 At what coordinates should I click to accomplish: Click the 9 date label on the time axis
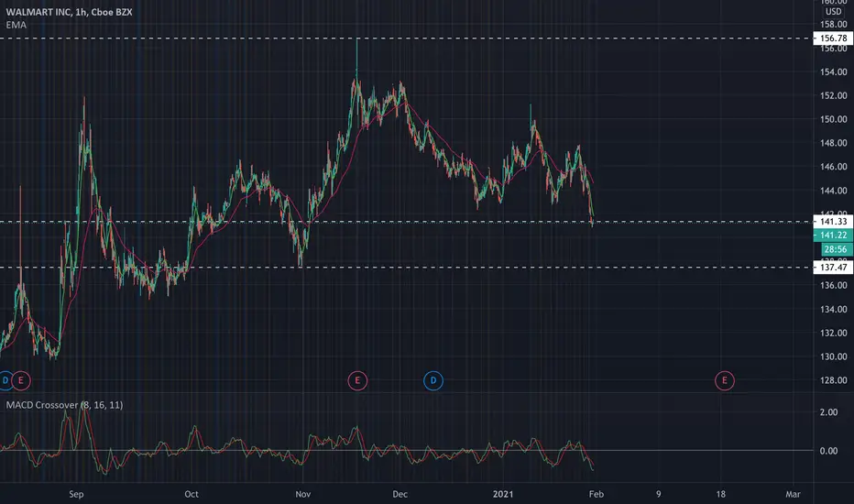[659, 494]
